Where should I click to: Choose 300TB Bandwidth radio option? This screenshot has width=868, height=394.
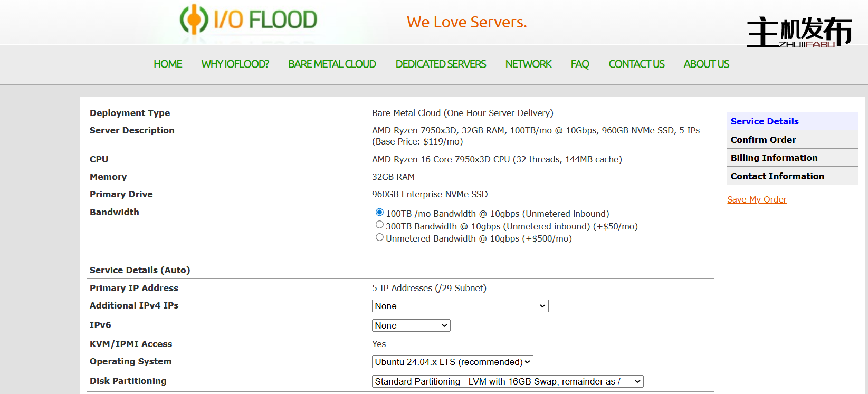(379, 225)
